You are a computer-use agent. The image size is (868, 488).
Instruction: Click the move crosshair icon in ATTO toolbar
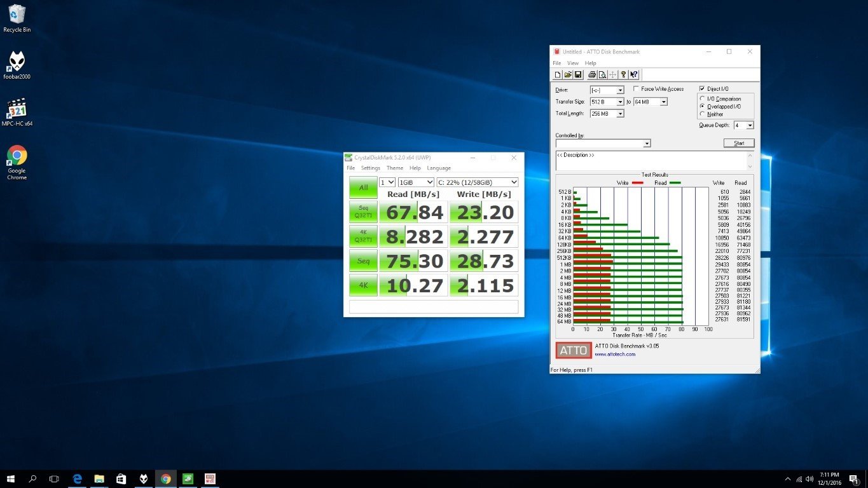pos(612,74)
